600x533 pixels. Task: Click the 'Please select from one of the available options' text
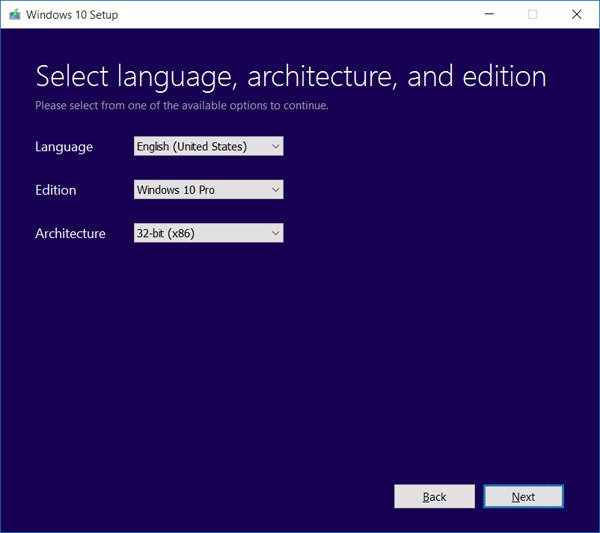tap(182, 106)
